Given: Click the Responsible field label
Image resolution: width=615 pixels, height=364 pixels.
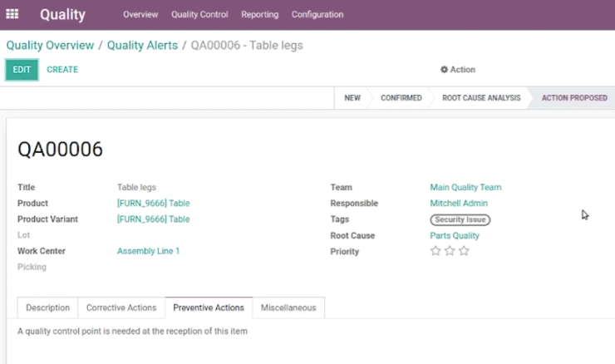Looking at the screenshot, I should click(354, 203).
